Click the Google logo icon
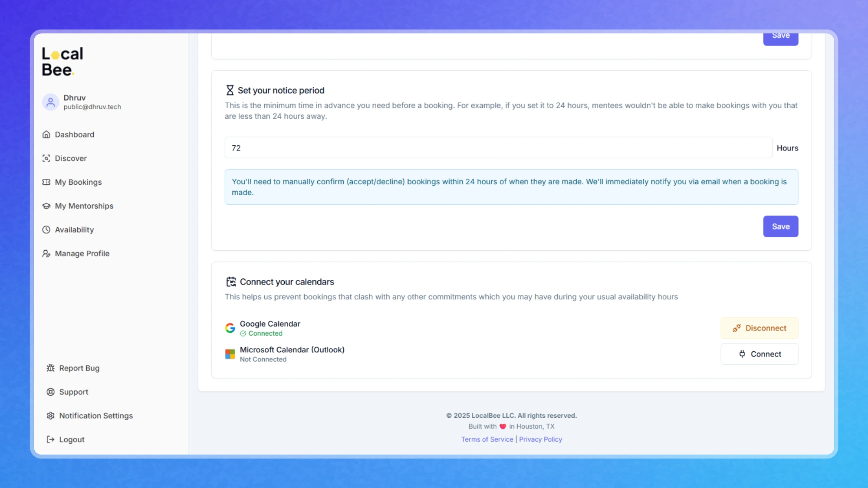The width and height of the screenshot is (868, 488). click(230, 328)
